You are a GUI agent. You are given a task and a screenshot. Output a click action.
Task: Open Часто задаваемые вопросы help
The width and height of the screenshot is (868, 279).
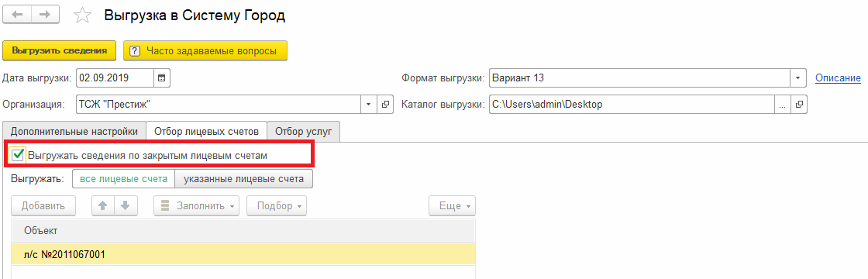[205, 51]
